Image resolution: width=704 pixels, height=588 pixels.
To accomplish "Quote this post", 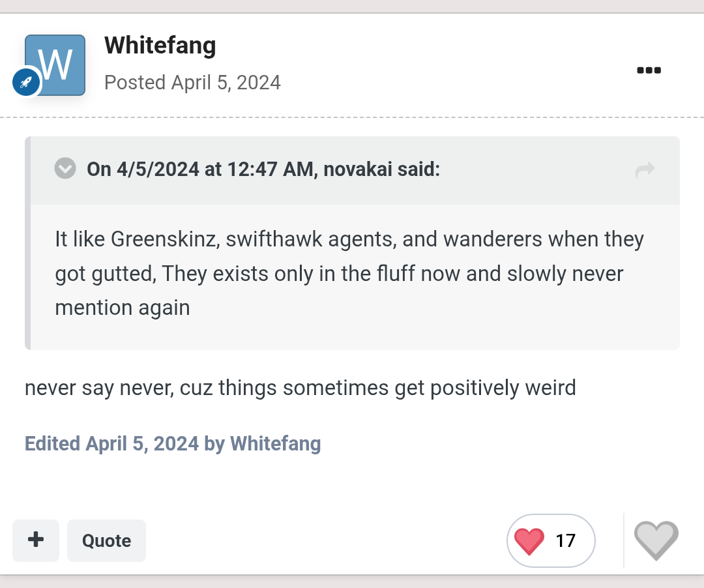I will [106, 540].
